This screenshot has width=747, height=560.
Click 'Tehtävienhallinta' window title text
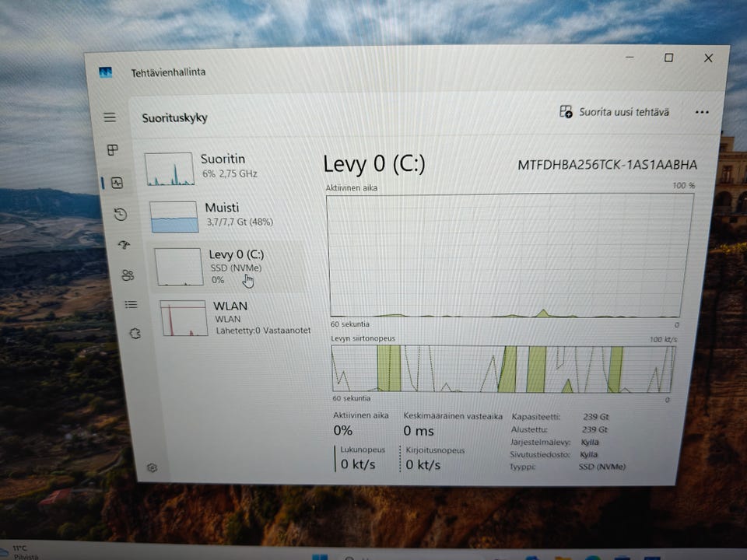[168, 72]
